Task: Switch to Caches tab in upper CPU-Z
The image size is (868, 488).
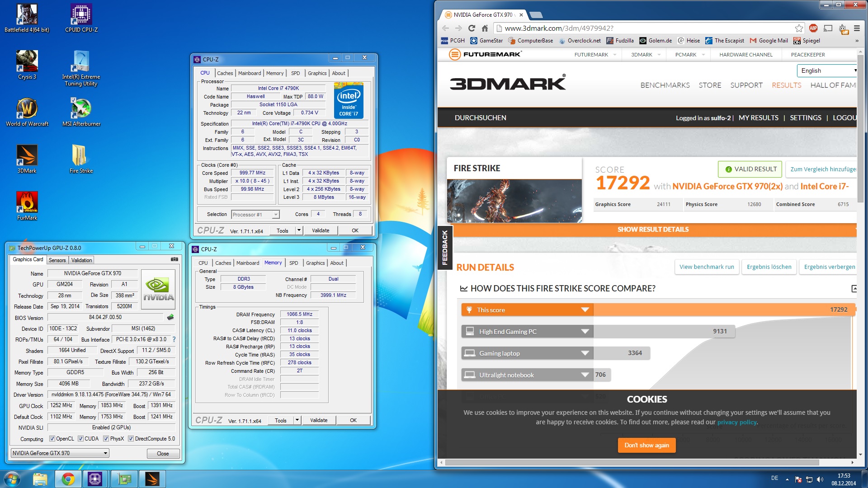Action: coord(225,73)
